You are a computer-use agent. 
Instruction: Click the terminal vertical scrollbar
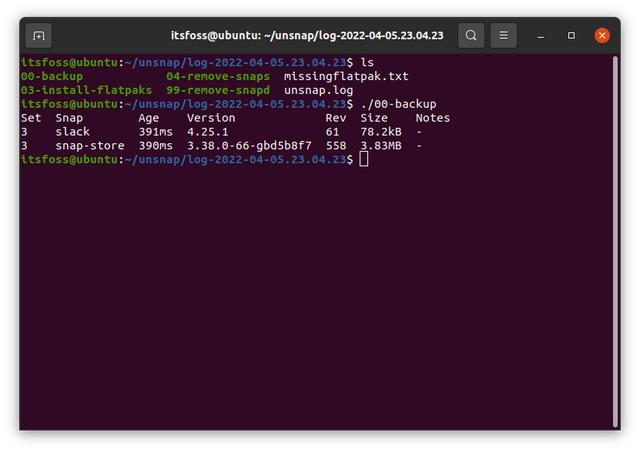click(x=616, y=242)
